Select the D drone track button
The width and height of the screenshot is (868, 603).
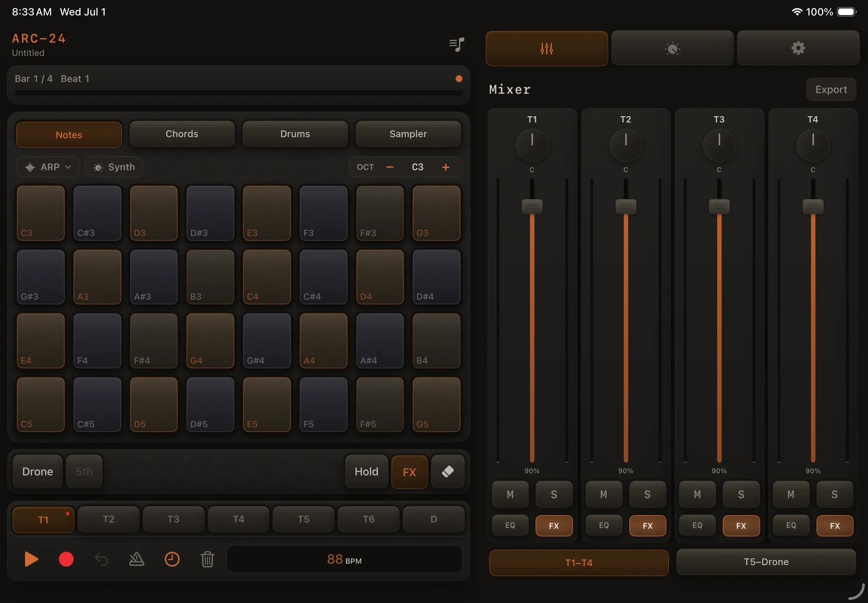point(433,519)
